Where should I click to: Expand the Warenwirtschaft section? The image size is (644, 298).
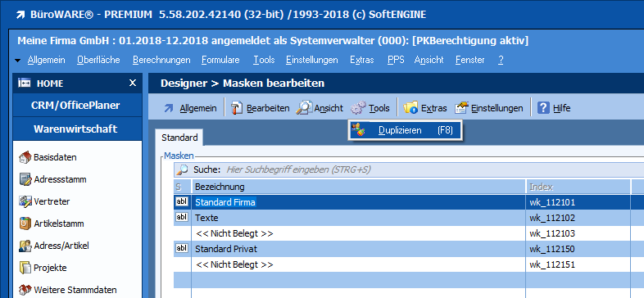77,129
